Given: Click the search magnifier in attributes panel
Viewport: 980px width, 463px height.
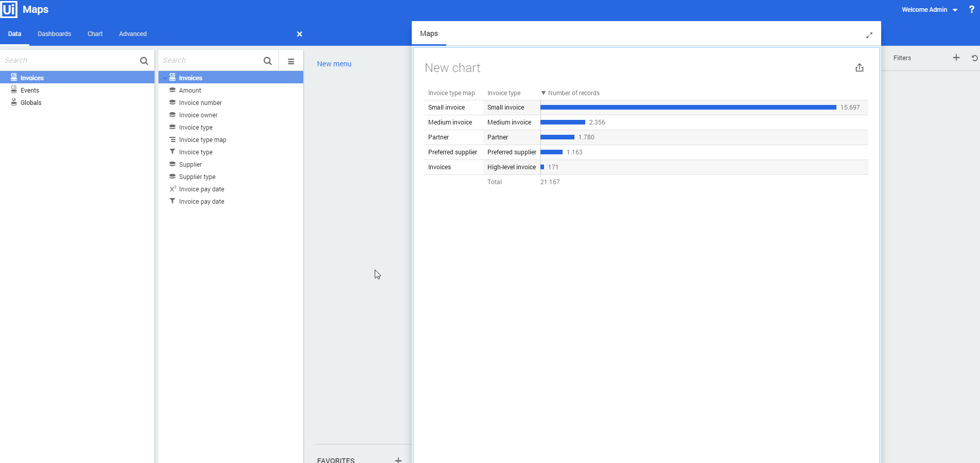Looking at the screenshot, I should [x=268, y=61].
